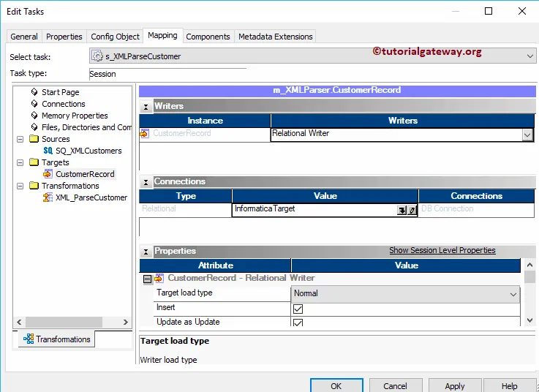Select SQ_XMLCustomers in the tree

88,151
